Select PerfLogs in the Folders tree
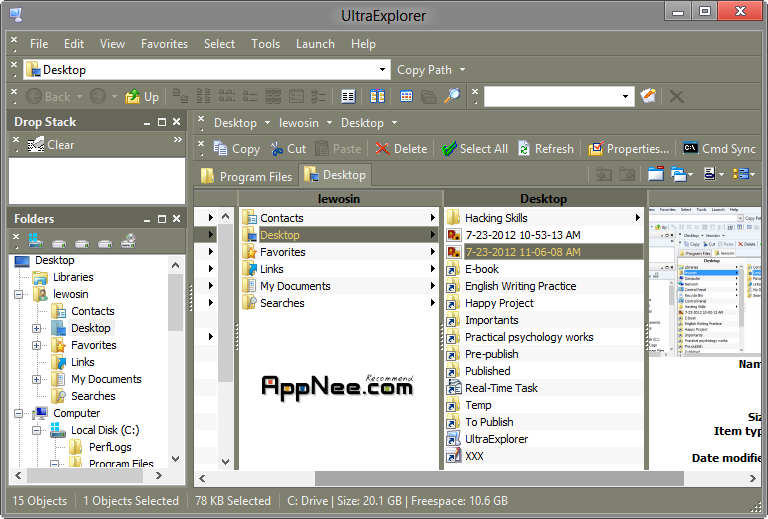768x519 pixels. click(x=110, y=447)
